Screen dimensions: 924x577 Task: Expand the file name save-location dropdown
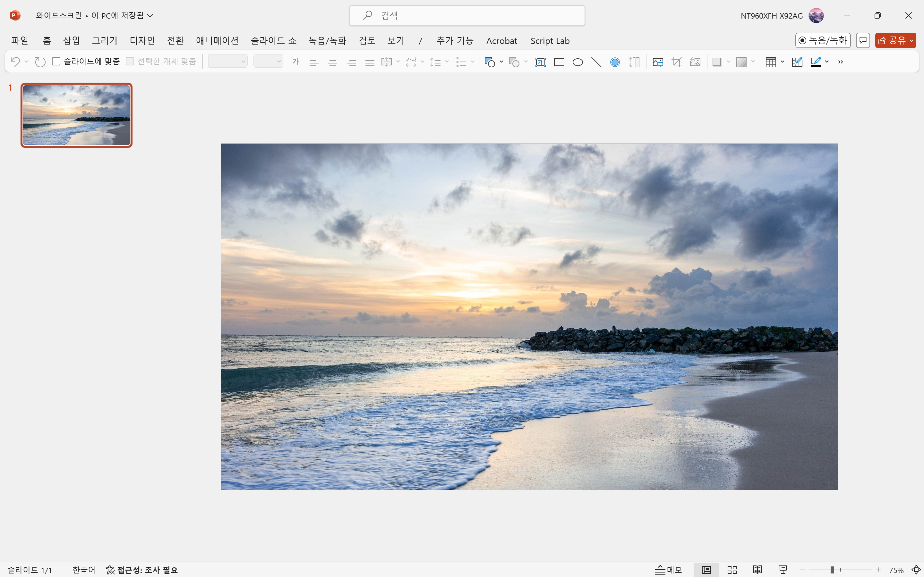(x=150, y=16)
